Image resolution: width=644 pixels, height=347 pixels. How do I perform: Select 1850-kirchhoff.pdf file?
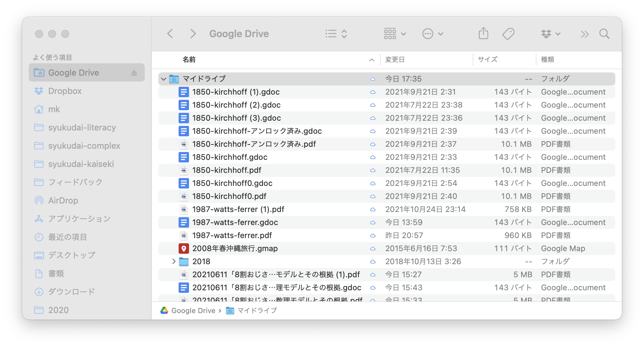(387, 170)
